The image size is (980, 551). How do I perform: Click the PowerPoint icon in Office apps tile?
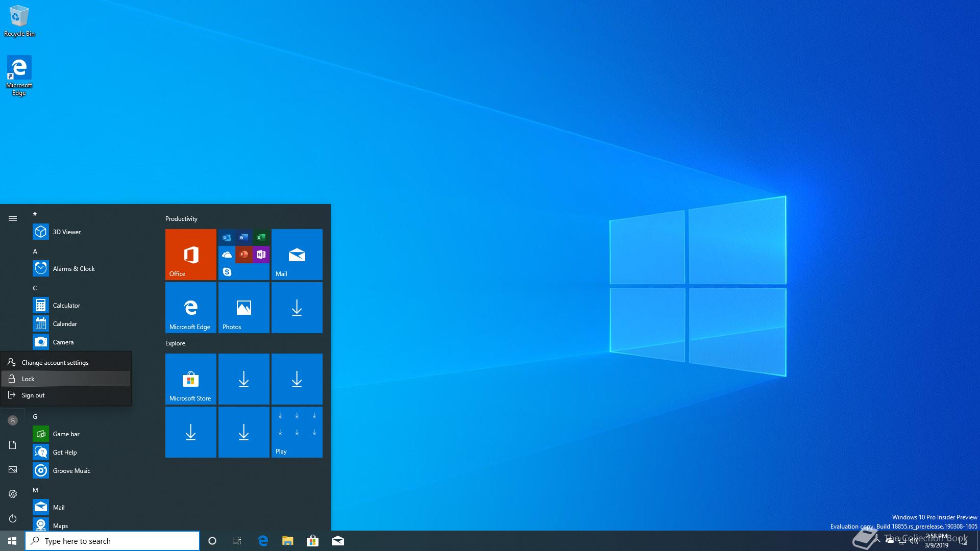[243, 254]
